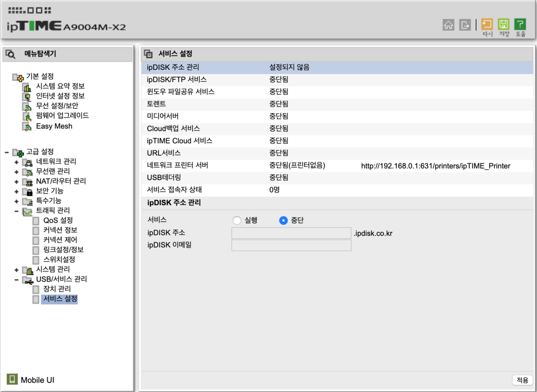Click the 시스템 관리 folder icon

[x=28, y=270]
